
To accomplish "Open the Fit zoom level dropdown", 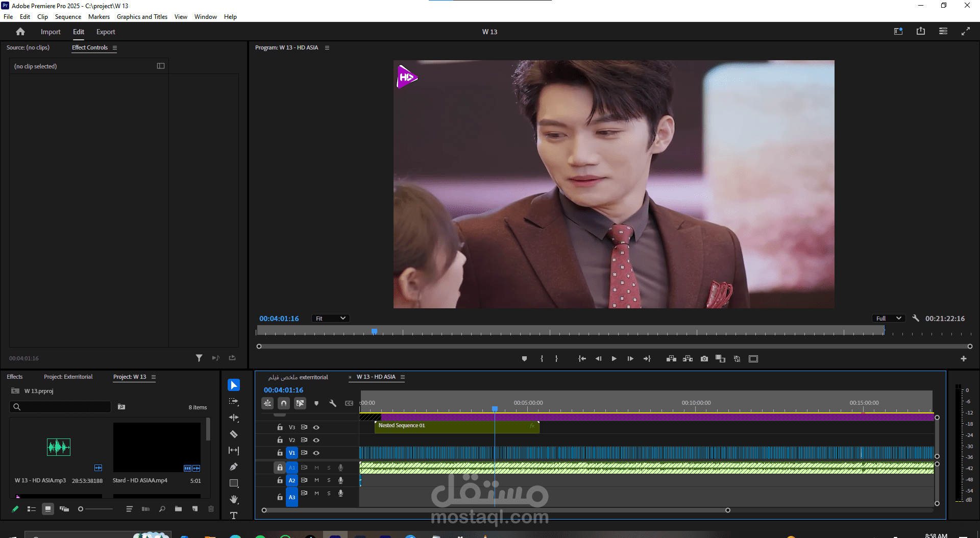I will point(330,319).
